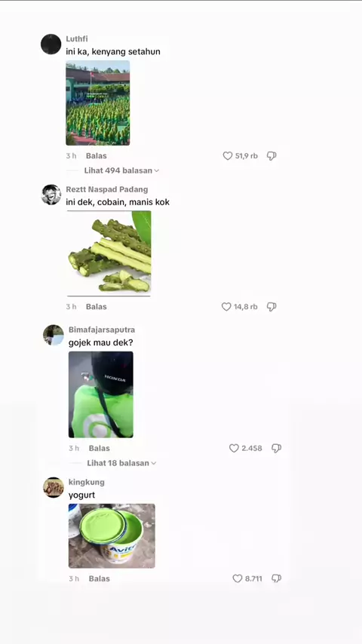Dislike kingkung's yogurt comment
The width and height of the screenshot is (362, 644).
[276, 578]
